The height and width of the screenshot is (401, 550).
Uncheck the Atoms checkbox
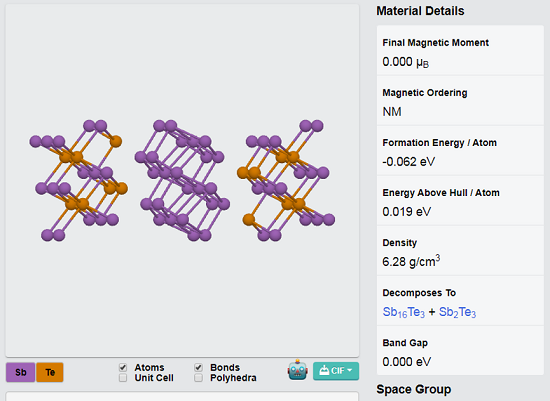pyautogui.click(x=123, y=367)
